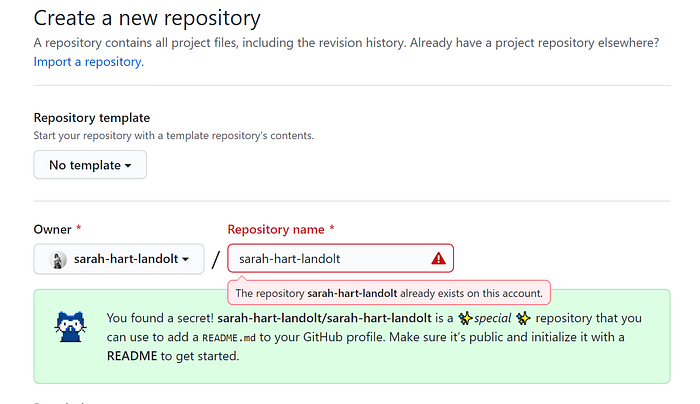
Task: Click the caret arrow in owner selector
Action: tap(186, 259)
